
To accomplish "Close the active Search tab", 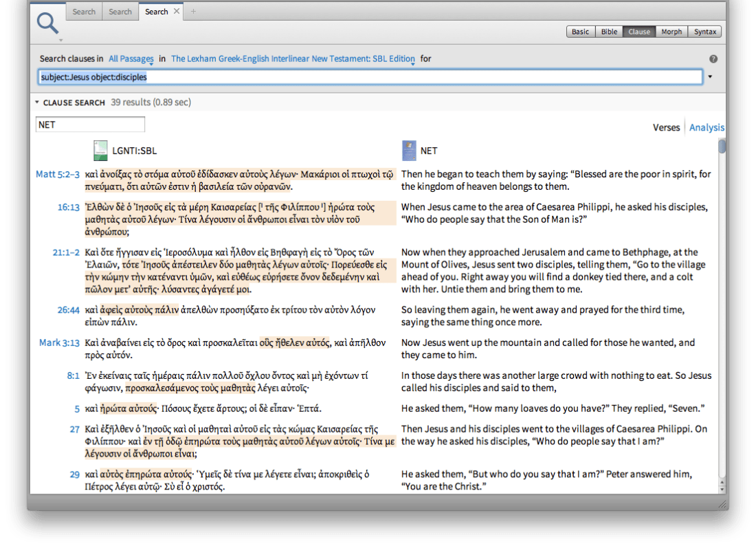I will [177, 12].
